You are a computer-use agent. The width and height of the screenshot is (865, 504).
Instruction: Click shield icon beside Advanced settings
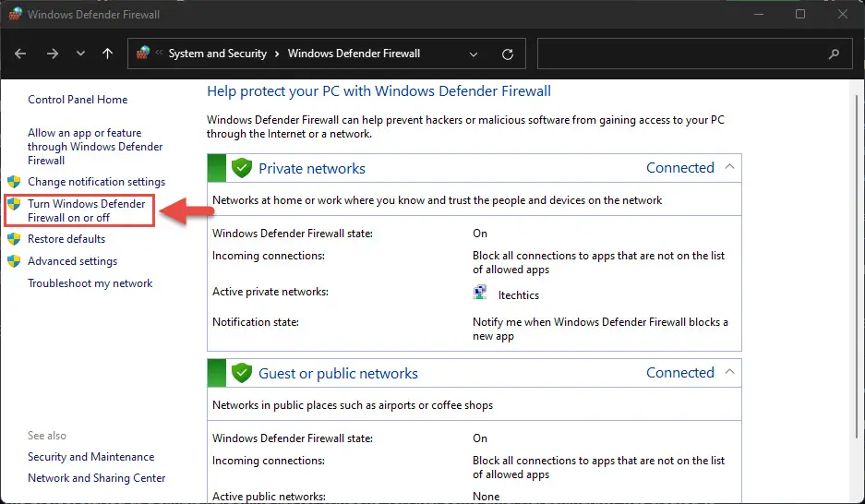[x=14, y=261]
